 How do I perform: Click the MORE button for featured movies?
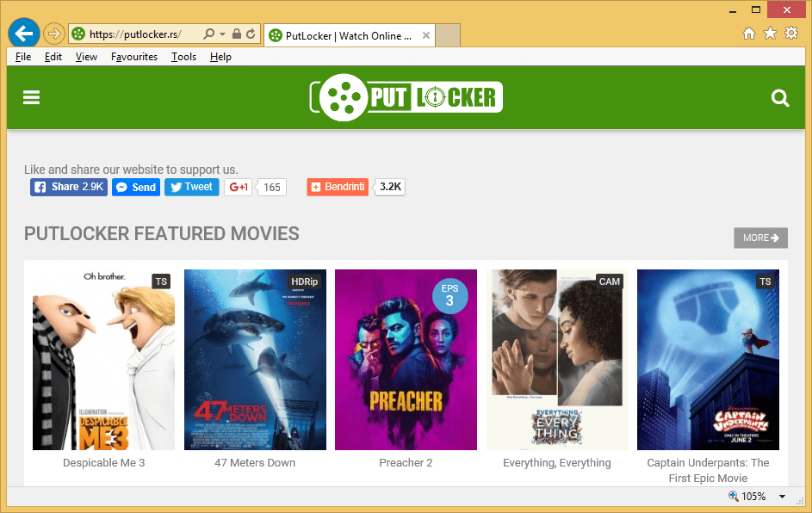click(760, 238)
